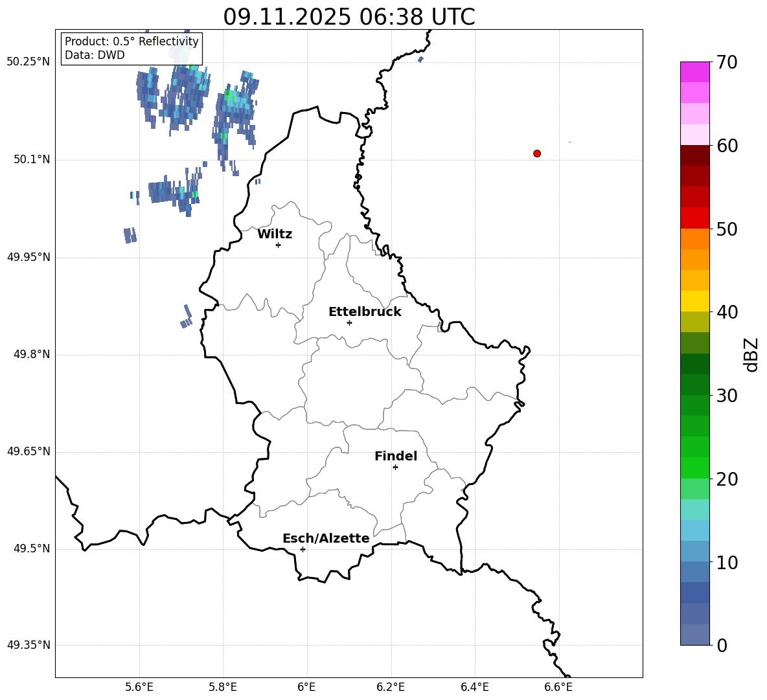
Task: Click the 6.6°E longitude tick label
Action: point(558,687)
